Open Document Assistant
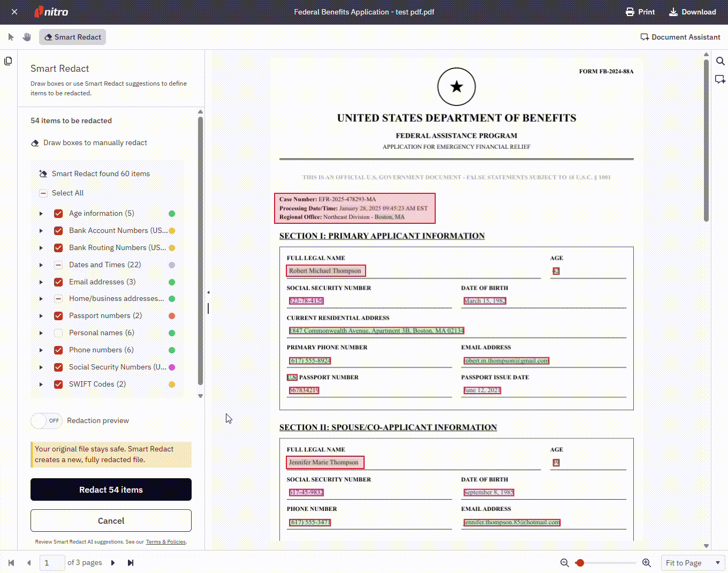This screenshot has height=573, width=728. (x=680, y=37)
